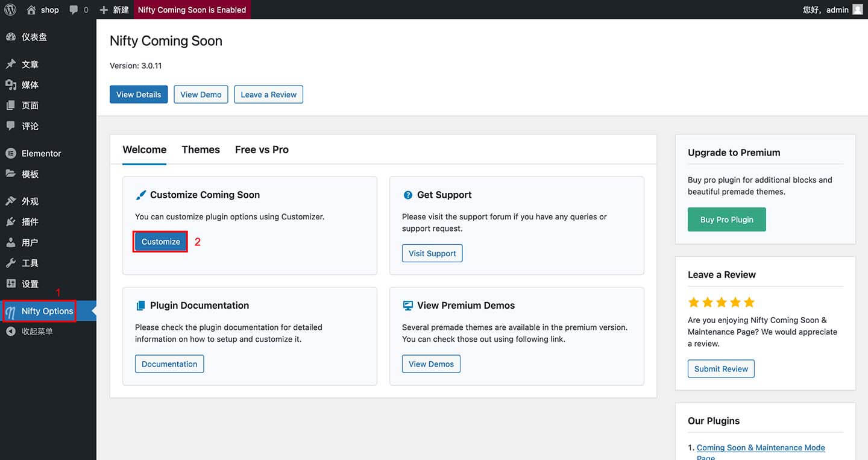Click the View Demo button

point(201,94)
